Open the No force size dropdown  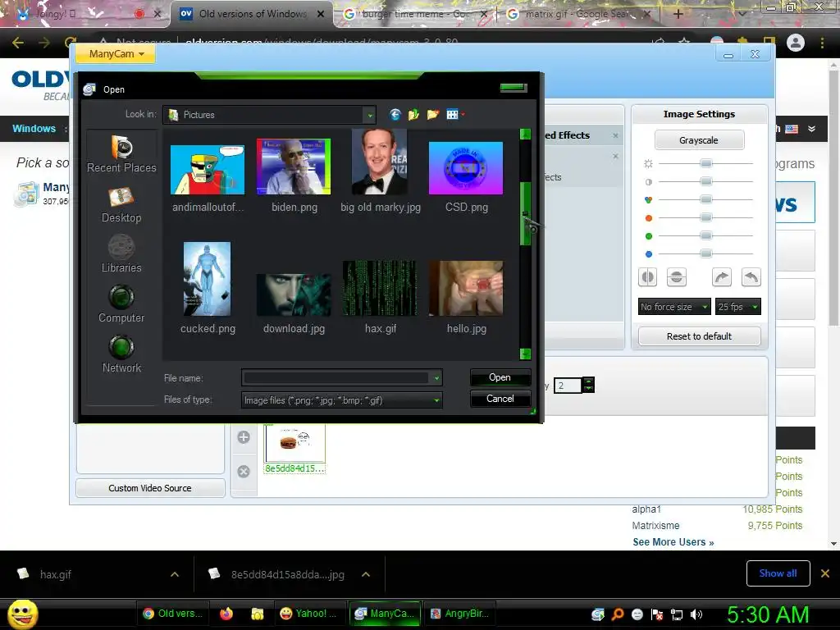(674, 307)
